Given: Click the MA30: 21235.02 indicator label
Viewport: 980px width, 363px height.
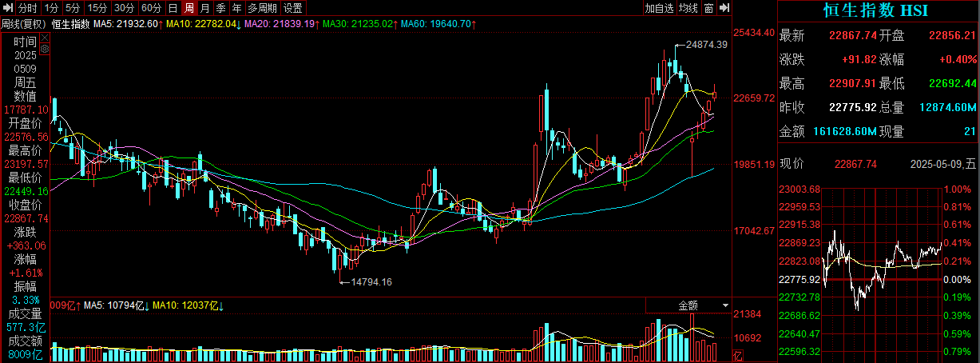Looking at the screenshot, I should coord(359,24).
